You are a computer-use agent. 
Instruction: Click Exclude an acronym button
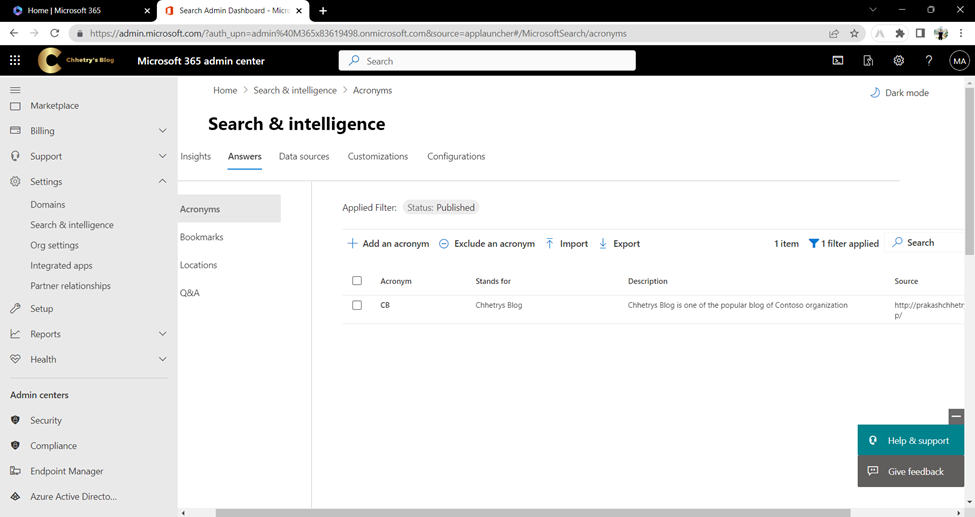(487, 243)
